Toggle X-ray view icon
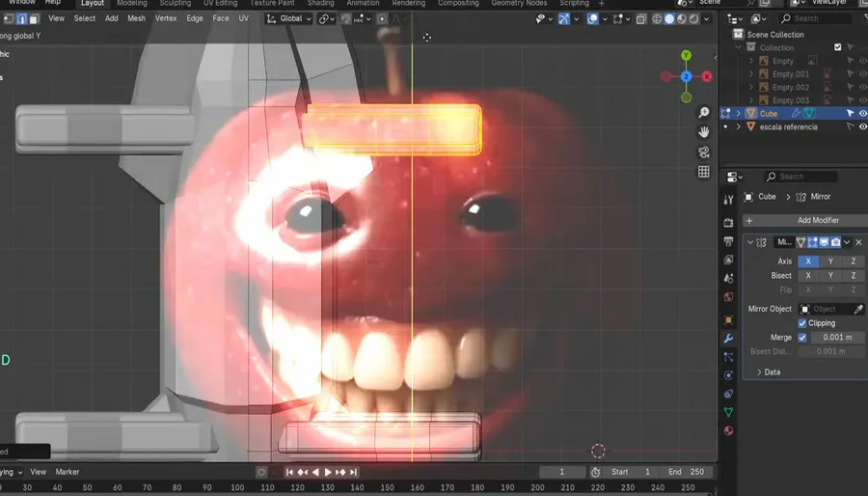Image resolution: width=868 pixels, height=496 pixels. point(641,19)
